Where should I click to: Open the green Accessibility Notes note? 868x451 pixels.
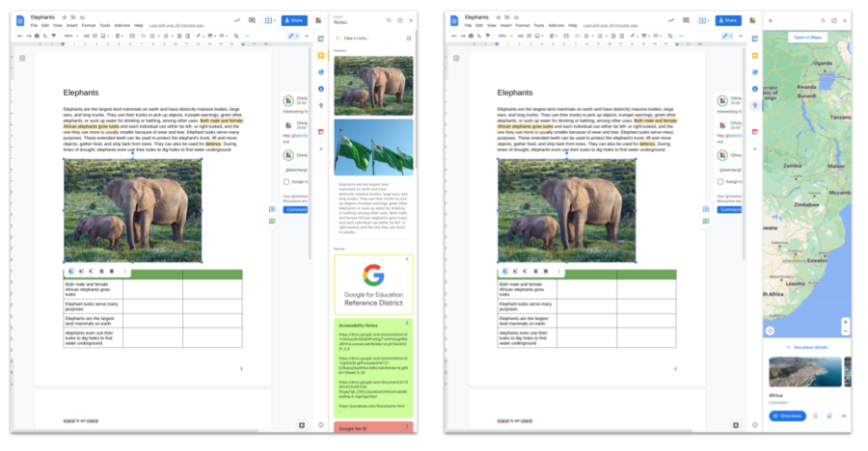pos(373,367)
